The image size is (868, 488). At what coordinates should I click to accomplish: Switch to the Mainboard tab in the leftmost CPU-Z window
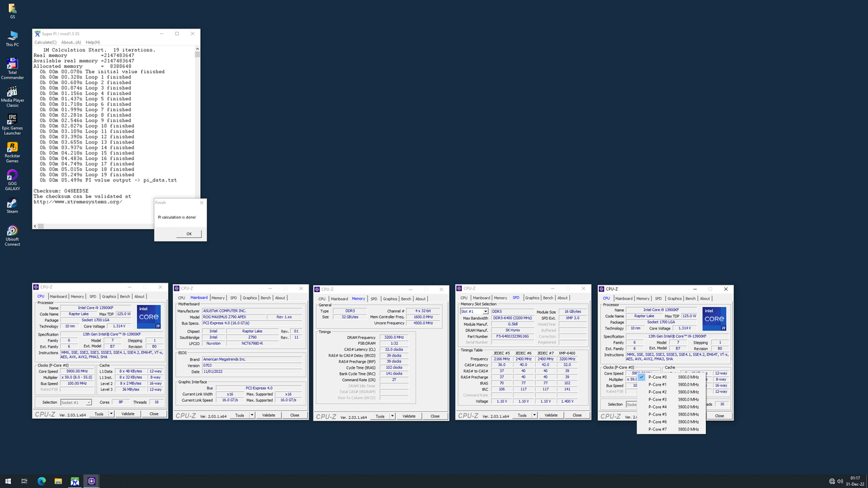[58, 296]
